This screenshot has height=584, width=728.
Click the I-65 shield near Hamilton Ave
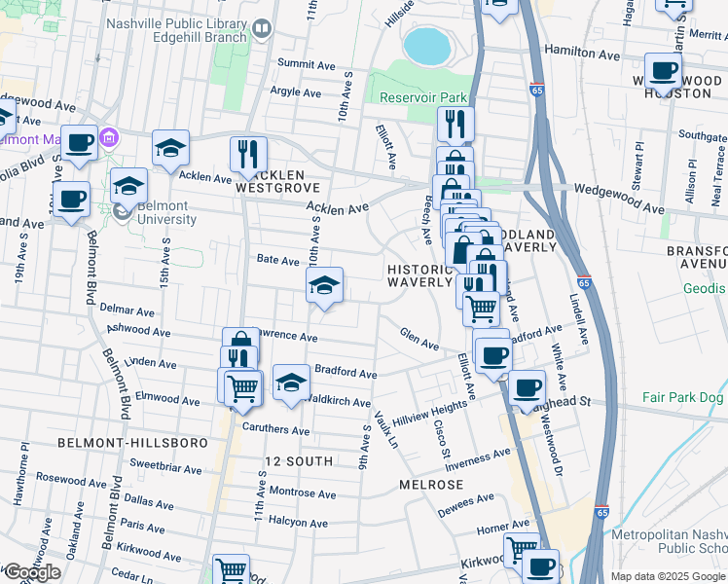coord(537,90)
